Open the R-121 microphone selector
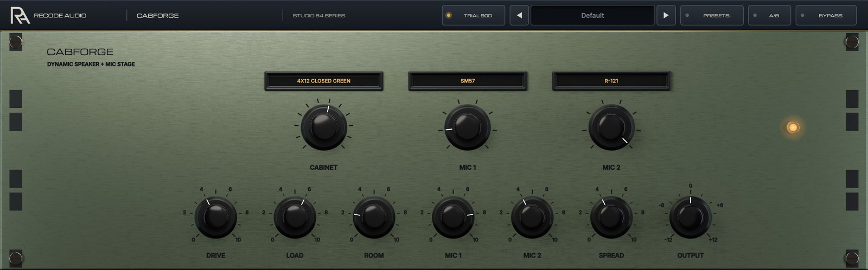Viewport: 868px width, 270px height. pos(611,81)
